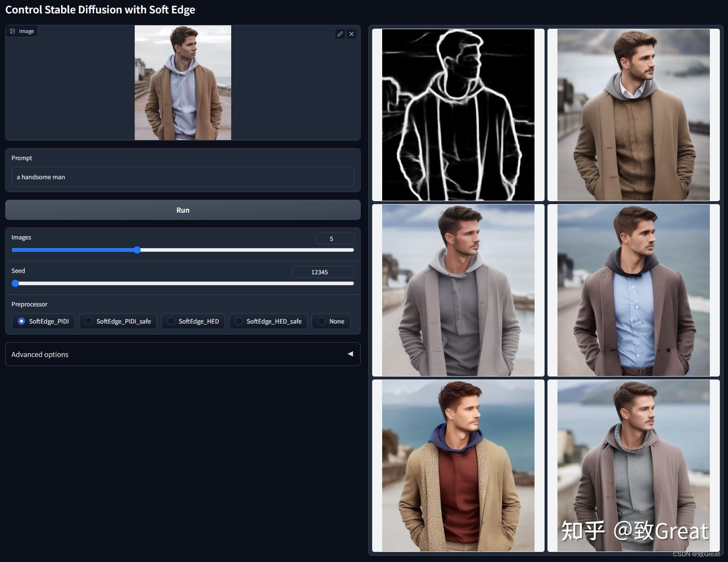The width and height of the screenshot is (728, 562).
Task: Click the Images count box showing 5
Action: coord(335,238)
